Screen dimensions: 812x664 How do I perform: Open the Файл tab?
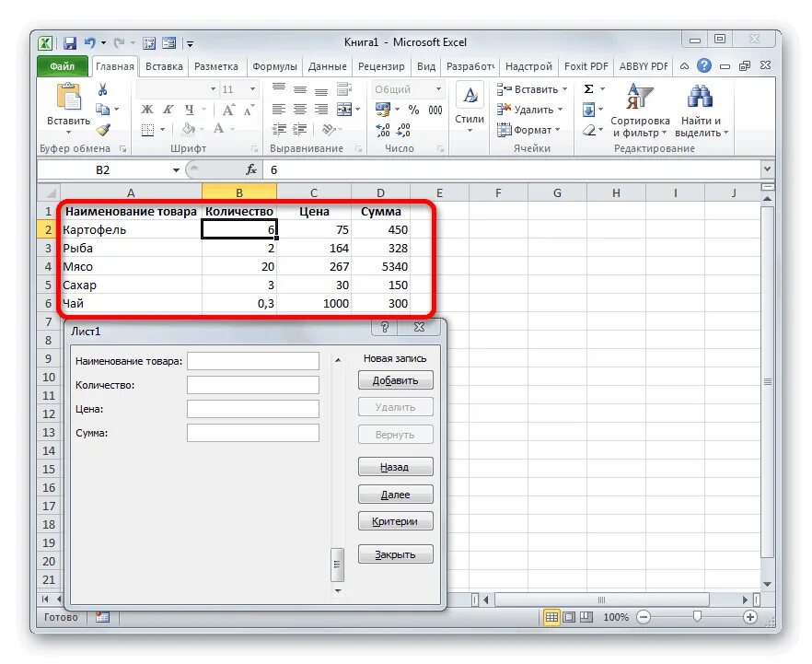pyautogui.click(x=63, y=66)
